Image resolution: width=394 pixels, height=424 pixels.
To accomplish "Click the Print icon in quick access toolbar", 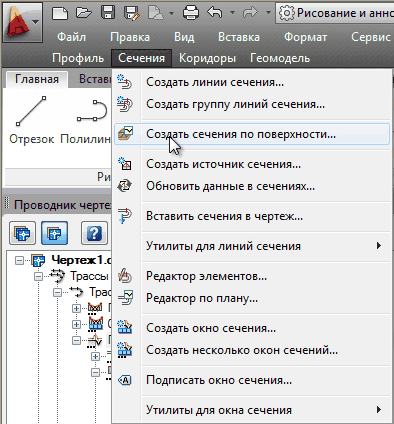I will (x=191, y=13).
